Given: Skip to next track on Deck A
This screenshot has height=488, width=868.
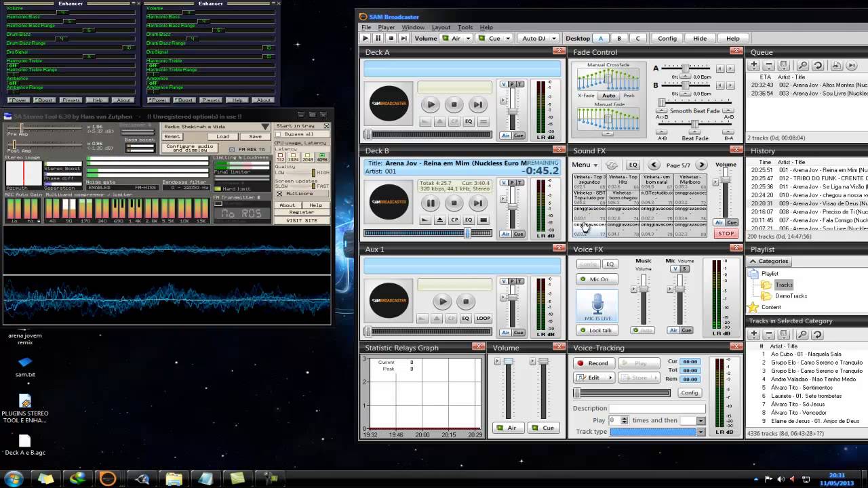Looking at the screenshot, I should (478, 104).
